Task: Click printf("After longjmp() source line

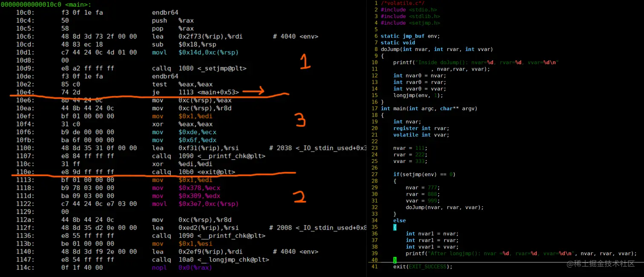Action: point(521,253)
